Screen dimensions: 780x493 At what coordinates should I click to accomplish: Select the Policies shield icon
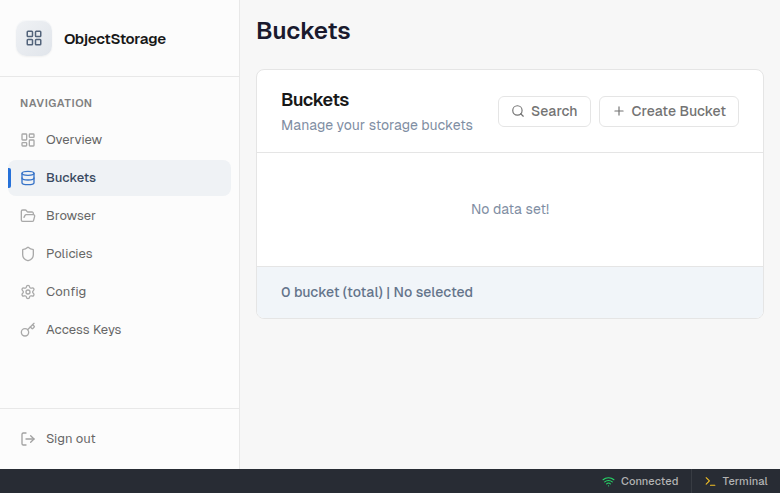(x=28, y=254)
